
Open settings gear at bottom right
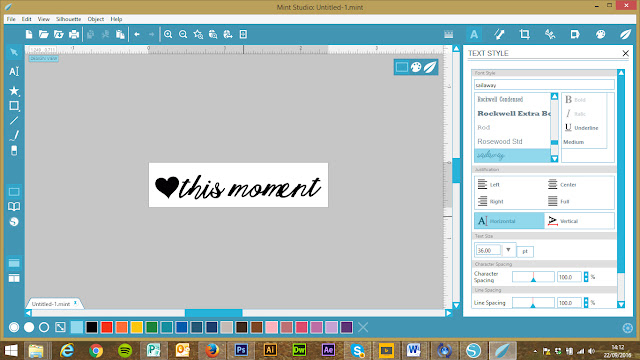point(627,328)
